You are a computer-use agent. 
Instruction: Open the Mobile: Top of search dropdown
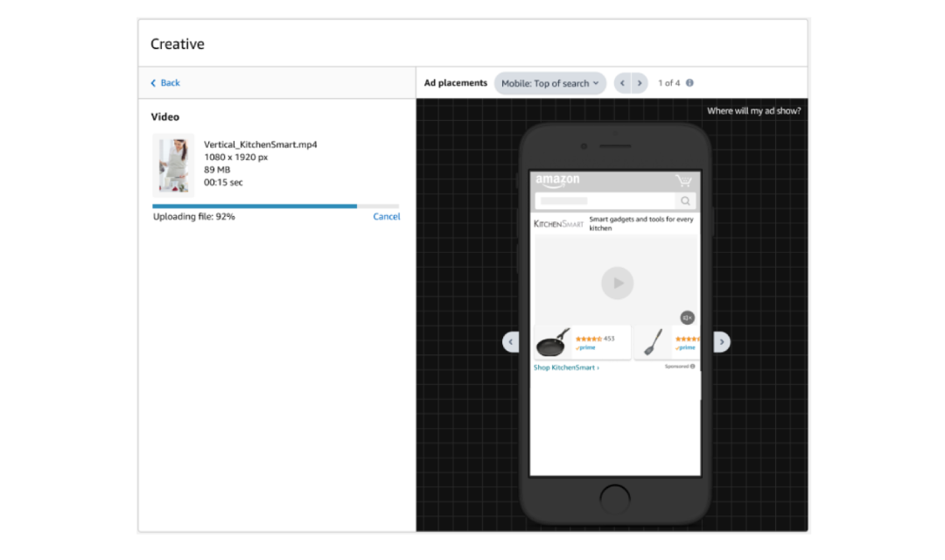tap(549, 83)
